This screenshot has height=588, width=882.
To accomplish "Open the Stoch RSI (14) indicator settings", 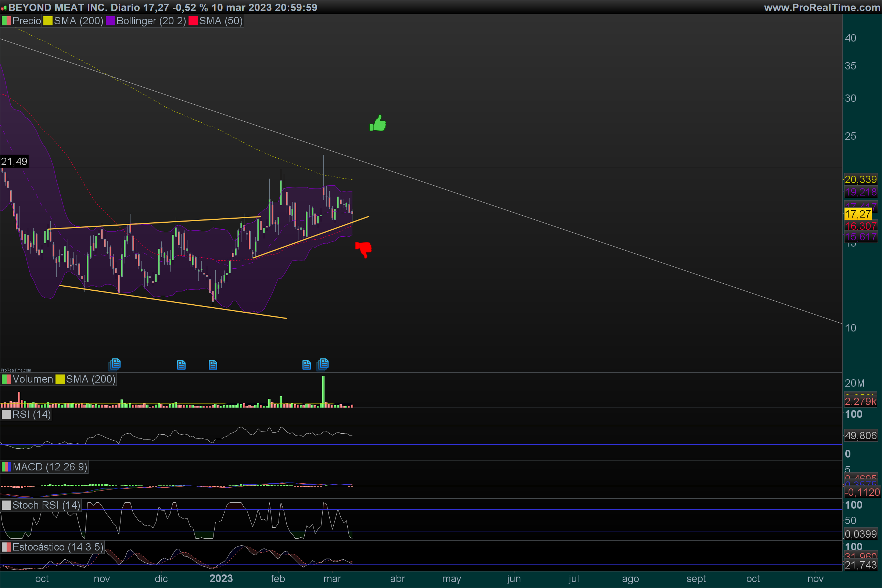I will (x=46, y=505).
